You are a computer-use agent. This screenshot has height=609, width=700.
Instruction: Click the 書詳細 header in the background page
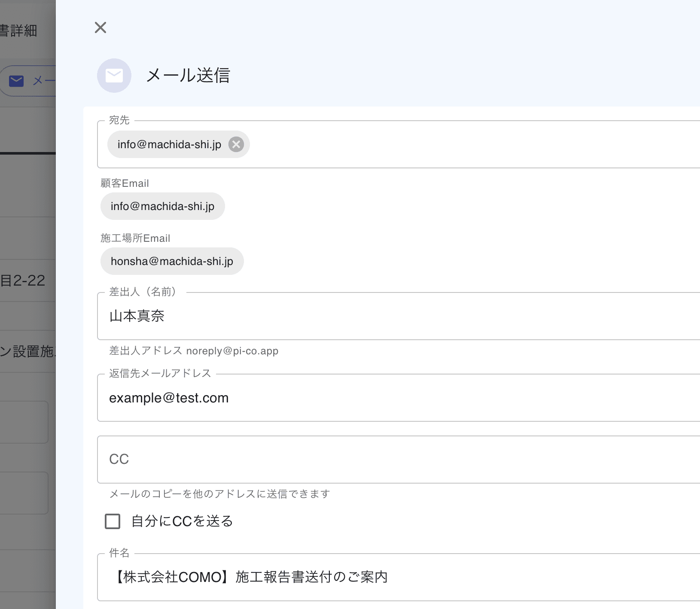20,30
